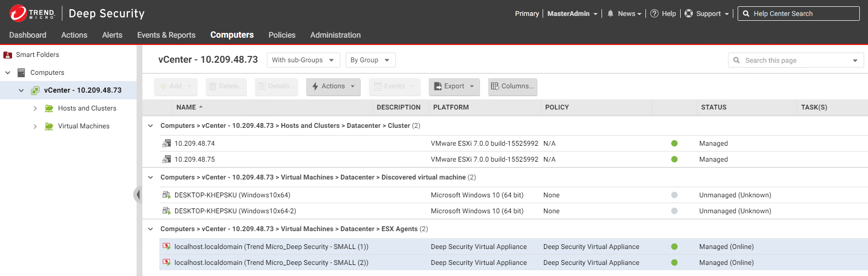The height and width of the screenshot is (276, 868).
Task: Click the green status dot for 10.209.48.75
Action: point(674,159)
